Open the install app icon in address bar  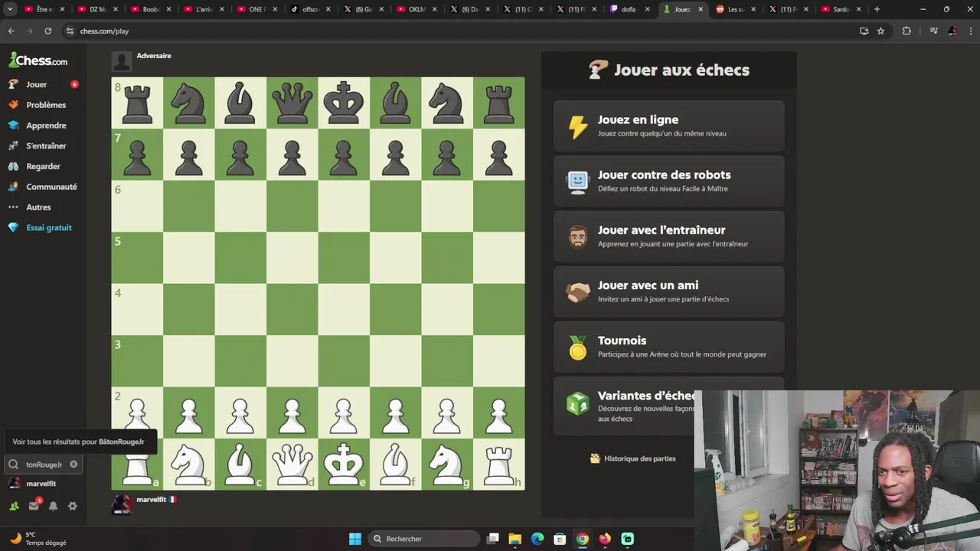point(864,31)
